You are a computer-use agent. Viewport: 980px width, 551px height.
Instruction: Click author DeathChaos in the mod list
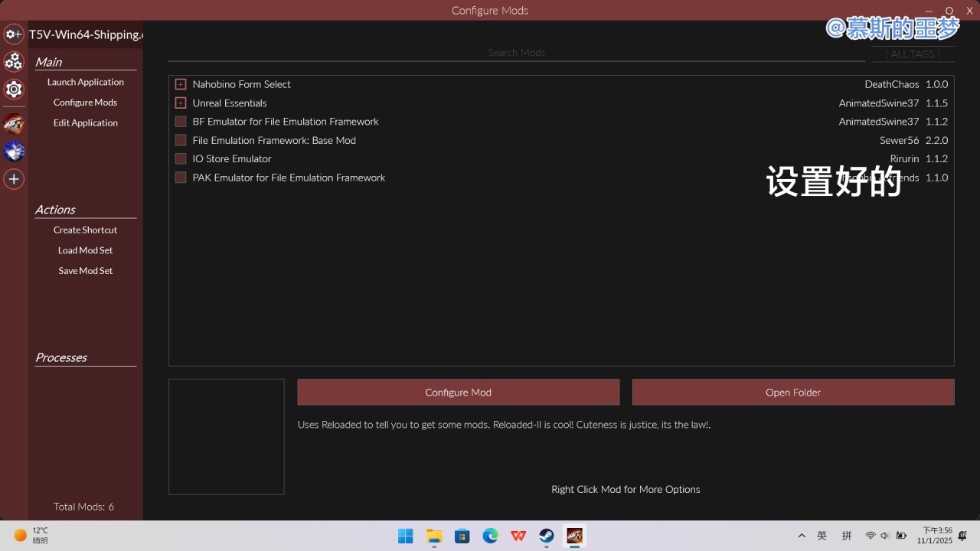click(892, 84)
